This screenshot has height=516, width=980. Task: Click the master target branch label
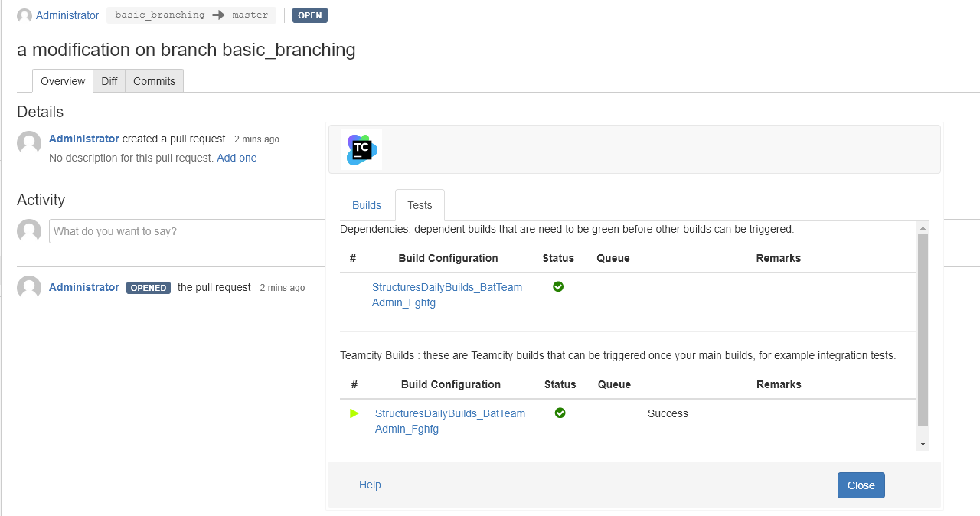tap(250, 15)
